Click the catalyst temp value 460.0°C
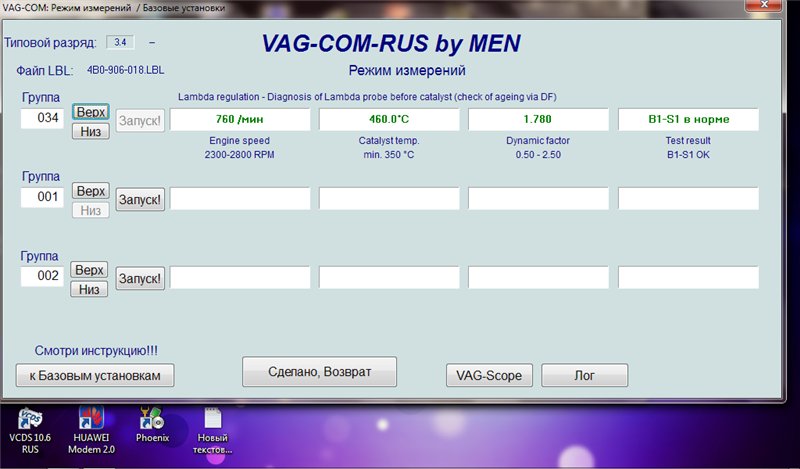This screenshot has width=800, height=469. (389, 119)
